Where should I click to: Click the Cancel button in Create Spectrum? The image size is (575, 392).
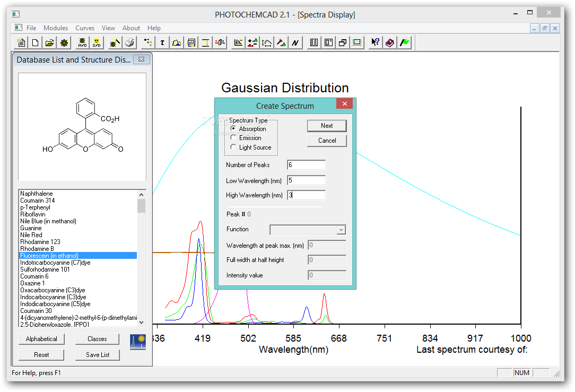(x=327, y=141)
